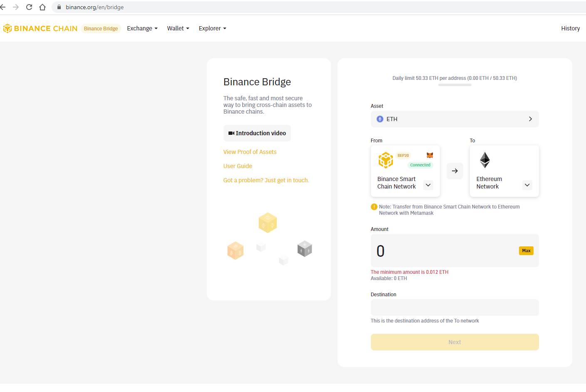Reload the page with the refresh icon

29,7
